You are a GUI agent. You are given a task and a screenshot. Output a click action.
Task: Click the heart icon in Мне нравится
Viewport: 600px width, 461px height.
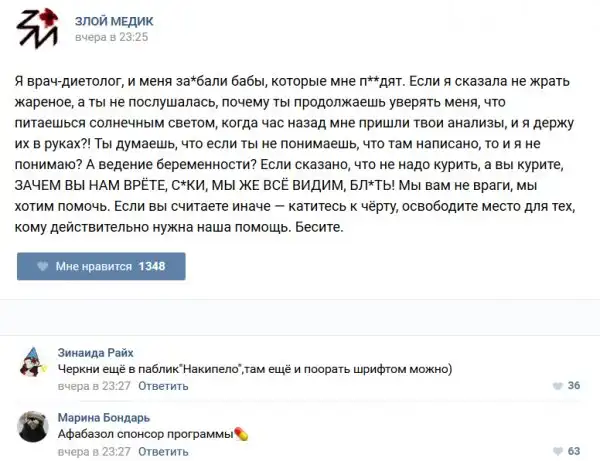(x=42, y=267)
